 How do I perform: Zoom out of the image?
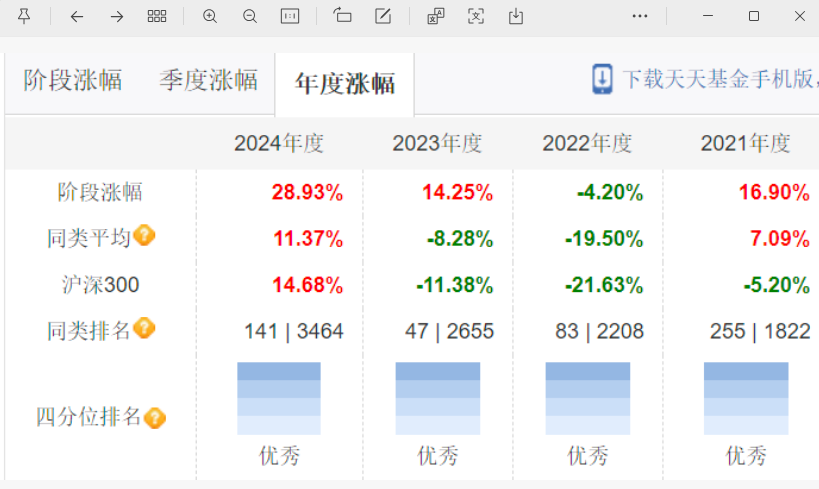[250, 17]
